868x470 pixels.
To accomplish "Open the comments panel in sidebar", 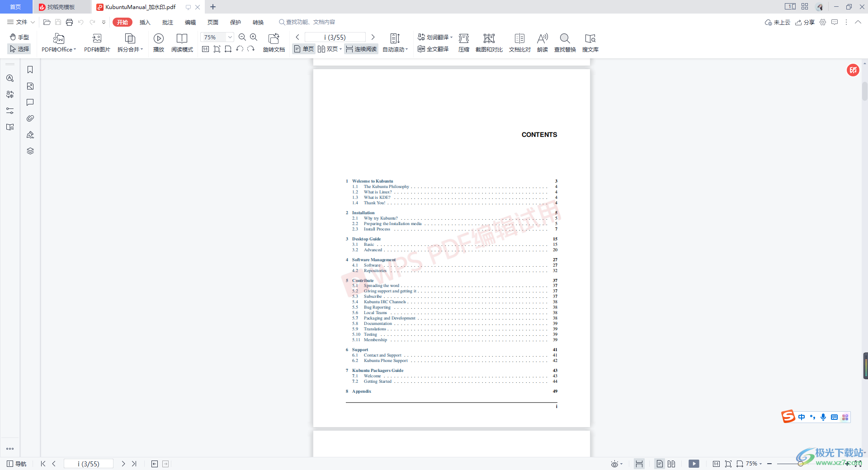I will (30, 102).
